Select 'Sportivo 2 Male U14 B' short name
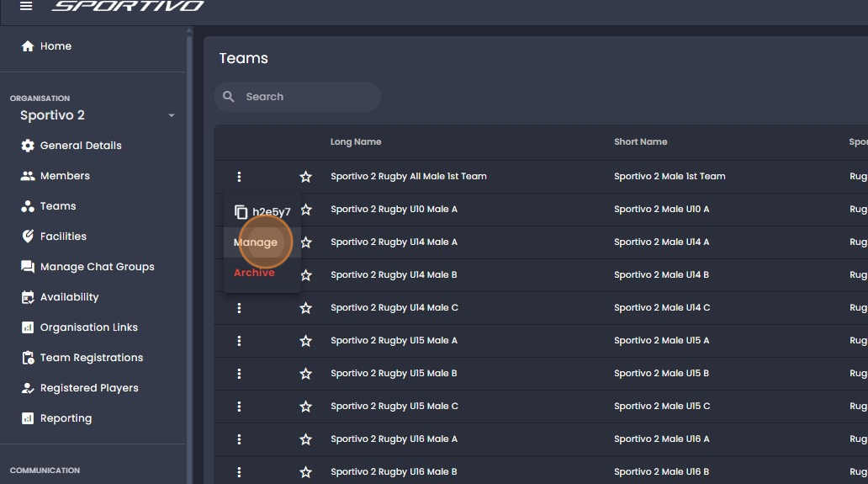The width and height of the screenshot is (868, 484). (x=662, y=274)
